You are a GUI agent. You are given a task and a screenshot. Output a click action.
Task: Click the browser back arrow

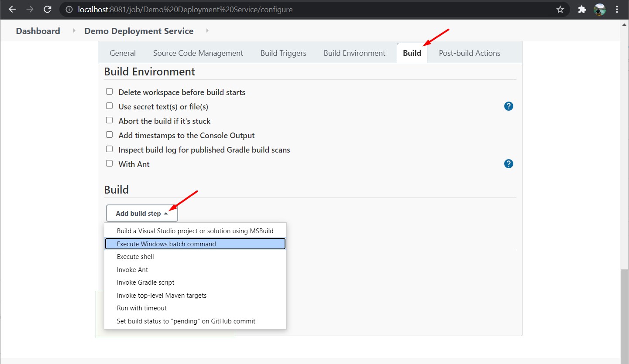[x=12, y=9]
